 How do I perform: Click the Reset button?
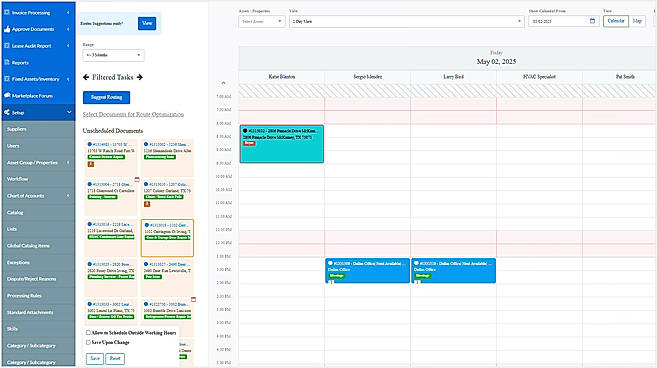pyautogui.click(x=115, y=358)
